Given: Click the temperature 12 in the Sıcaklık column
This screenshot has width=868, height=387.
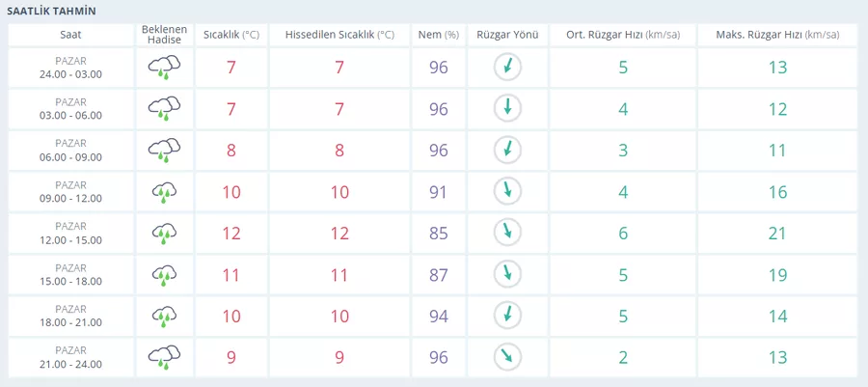Looking at the screenshot, I should coord(231,233).
